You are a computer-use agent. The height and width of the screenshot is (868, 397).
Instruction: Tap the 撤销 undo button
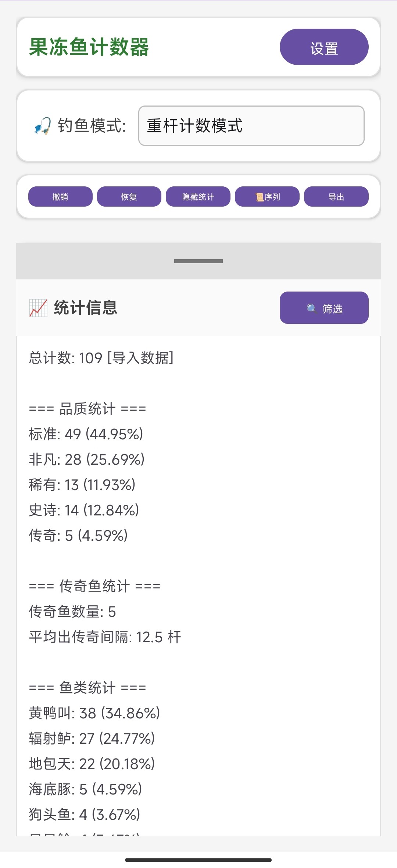60,197
